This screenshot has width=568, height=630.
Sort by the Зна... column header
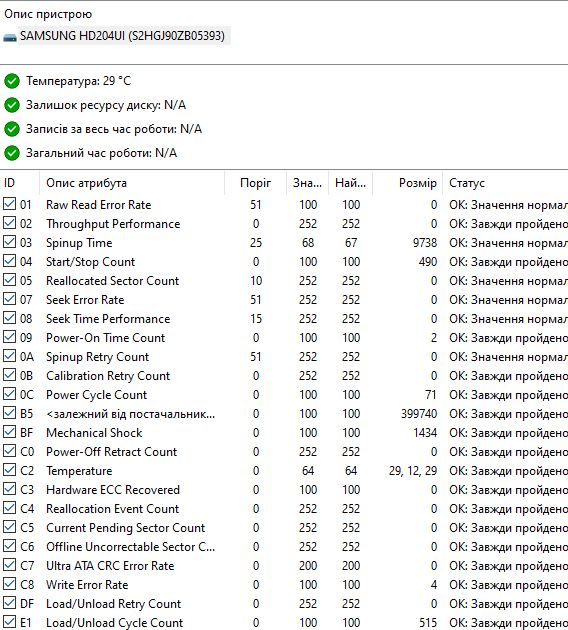coord(307,183)
